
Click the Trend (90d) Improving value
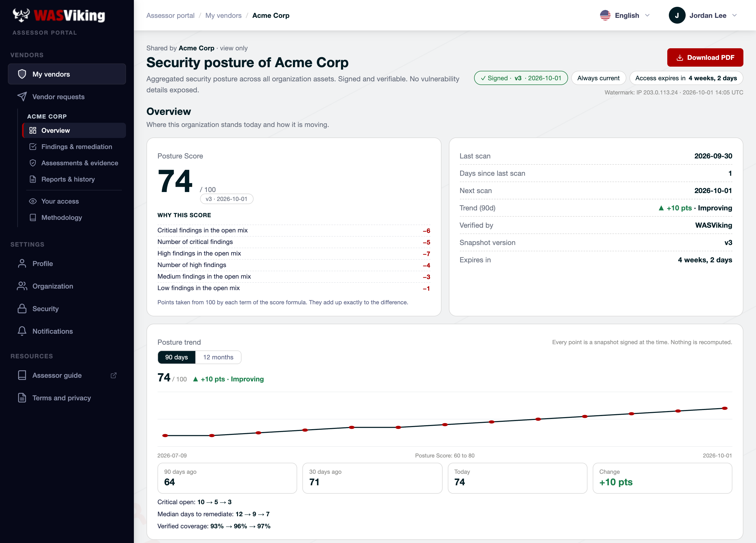click(695, 208)
